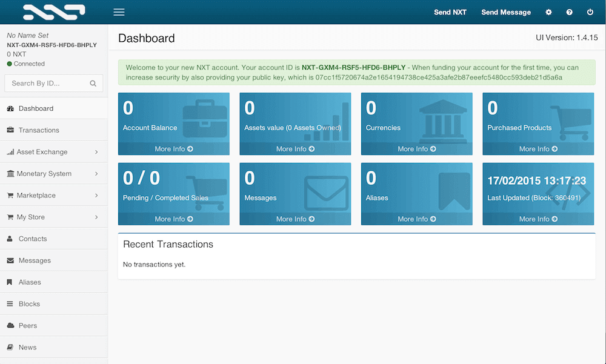The image size is (606, 364).
Task: Open More Info for Account Balance
Action: point(173,149)
